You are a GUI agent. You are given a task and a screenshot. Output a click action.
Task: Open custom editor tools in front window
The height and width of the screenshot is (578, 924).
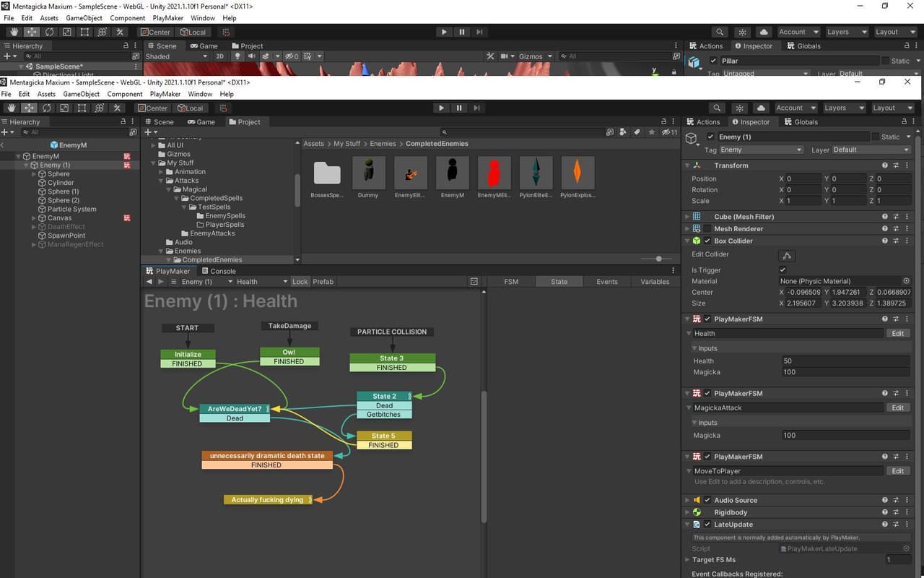click(117, 108)
